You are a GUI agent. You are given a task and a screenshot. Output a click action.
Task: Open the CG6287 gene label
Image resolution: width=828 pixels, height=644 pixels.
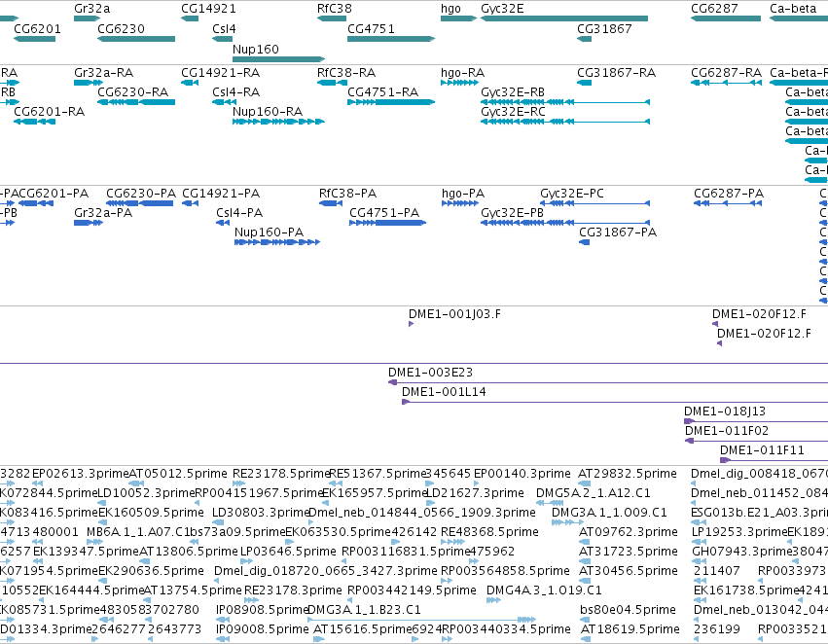point(714,9)
